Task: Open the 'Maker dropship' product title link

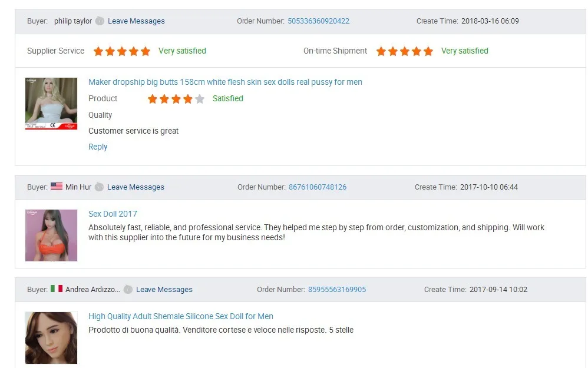Action: pos(225,82)
